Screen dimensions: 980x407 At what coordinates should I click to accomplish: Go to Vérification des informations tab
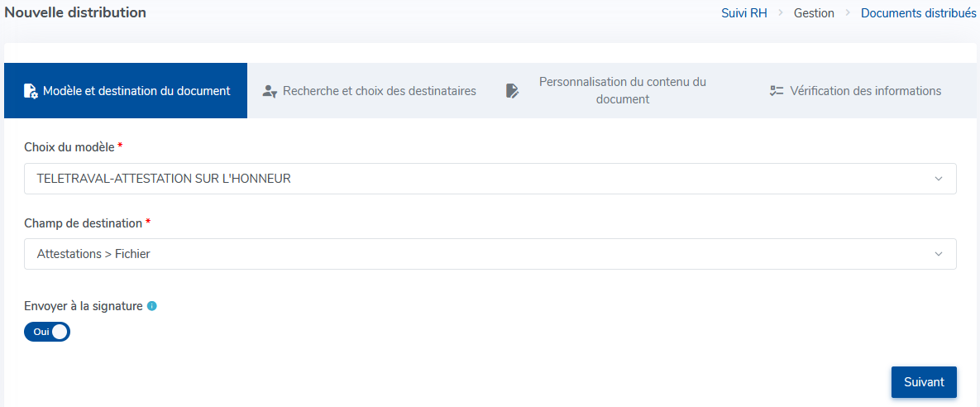[856, 91]
